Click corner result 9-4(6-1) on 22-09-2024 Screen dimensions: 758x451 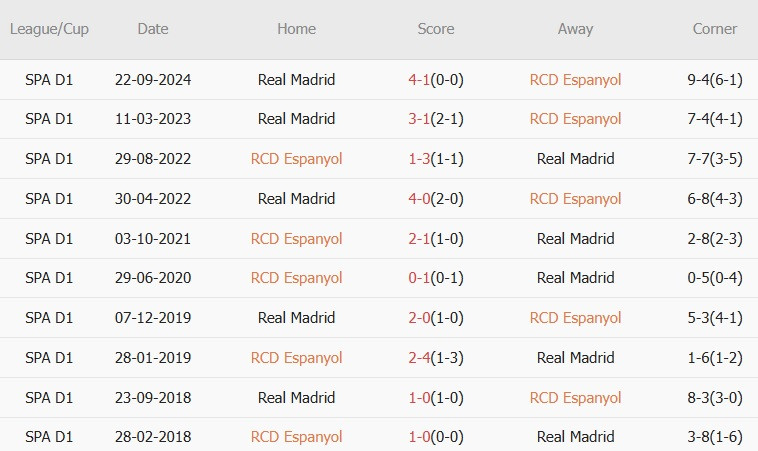[714, 80]
